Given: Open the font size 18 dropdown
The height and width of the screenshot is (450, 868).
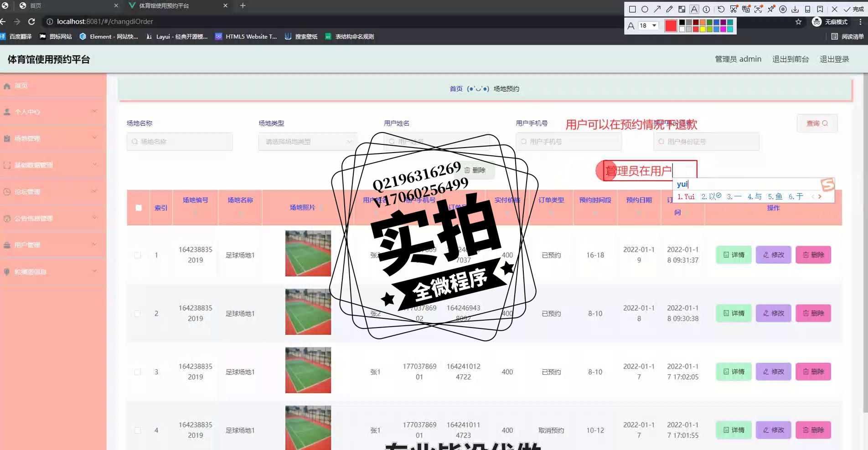Looking at the screenshot, I should click(x=648, y=26).
